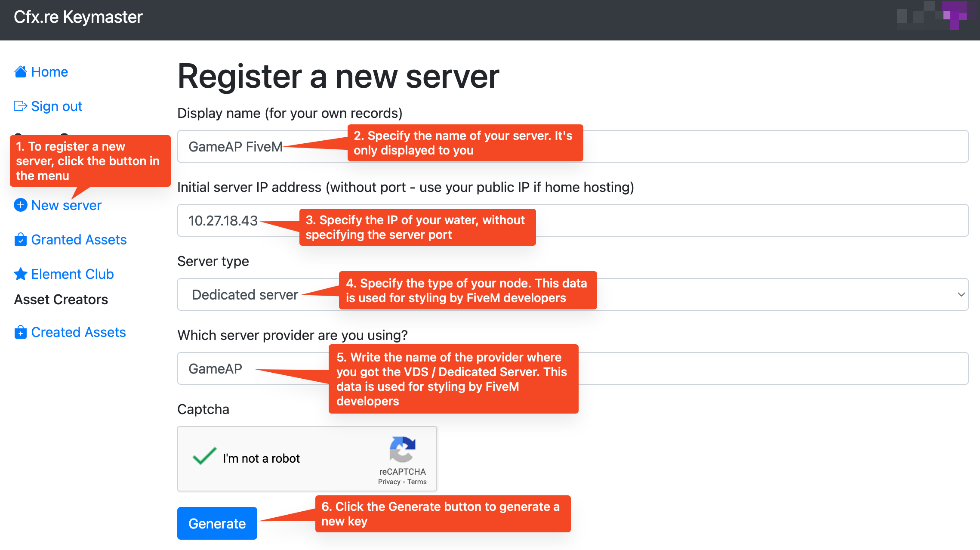Click the Register a new server heading
This screenshot has height=550, width=980.
339,77
